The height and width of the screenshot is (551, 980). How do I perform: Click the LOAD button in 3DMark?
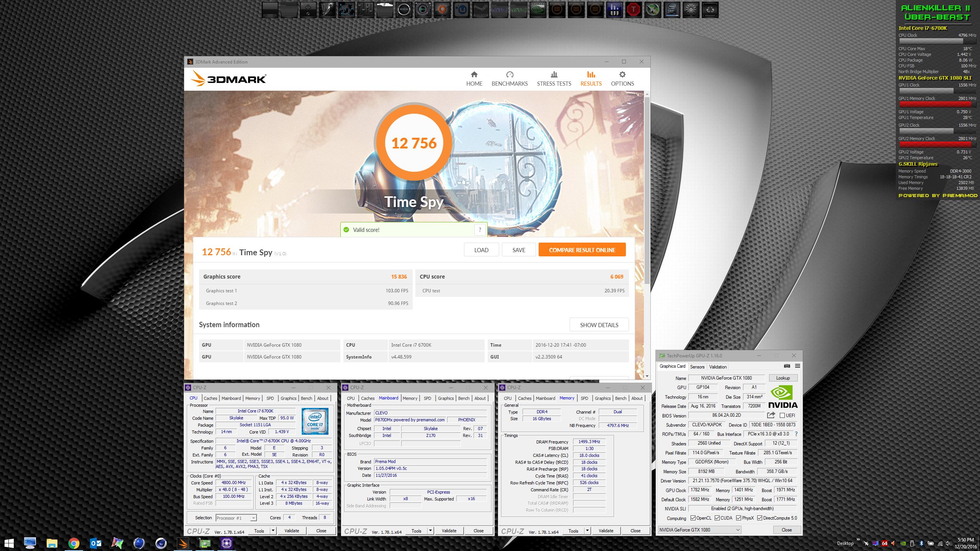[481, 250]
